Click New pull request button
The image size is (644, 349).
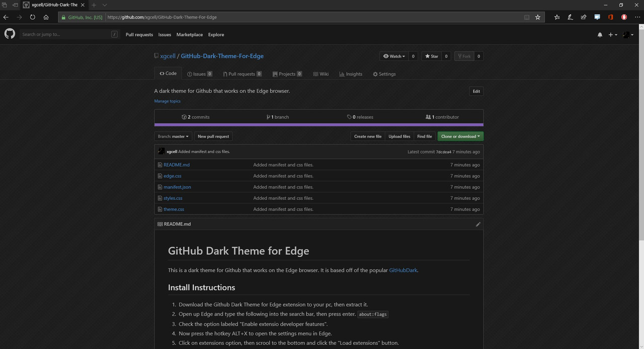[213, 136]
